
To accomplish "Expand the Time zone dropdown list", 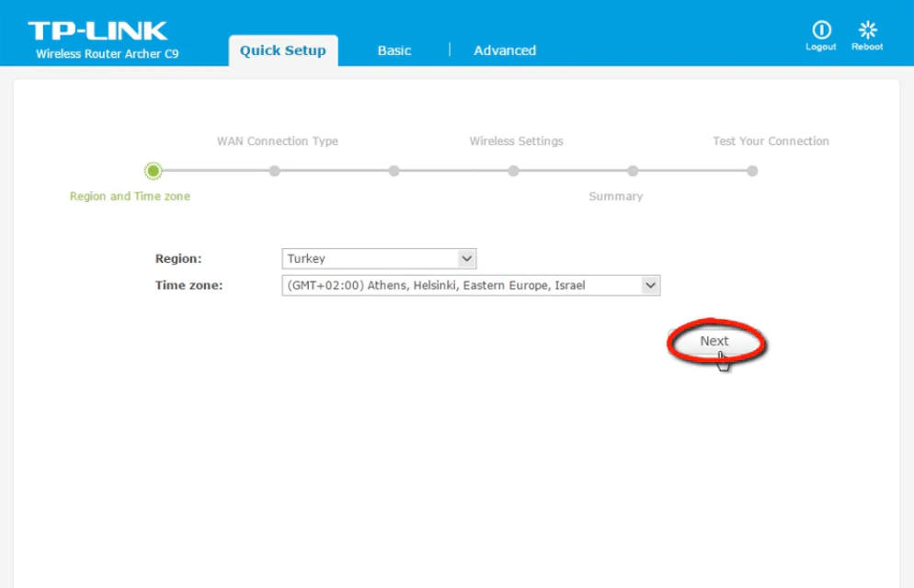I will point(471,286).
